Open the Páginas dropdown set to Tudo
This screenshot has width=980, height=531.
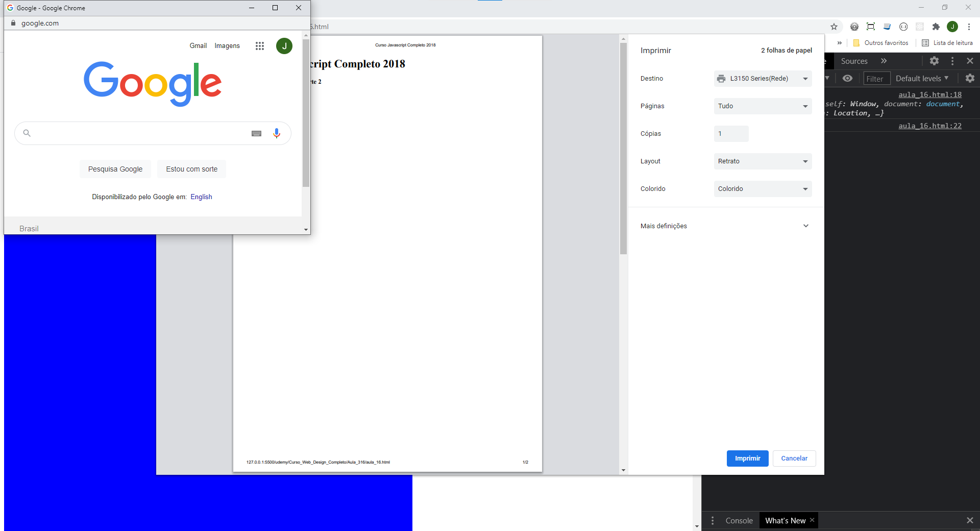click(x=763, y=106)
